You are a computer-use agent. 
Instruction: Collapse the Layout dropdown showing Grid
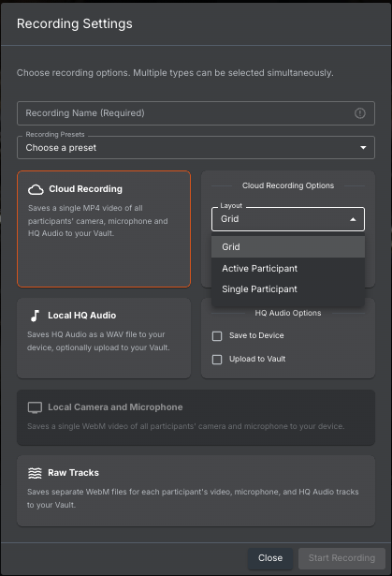point(288,219)
